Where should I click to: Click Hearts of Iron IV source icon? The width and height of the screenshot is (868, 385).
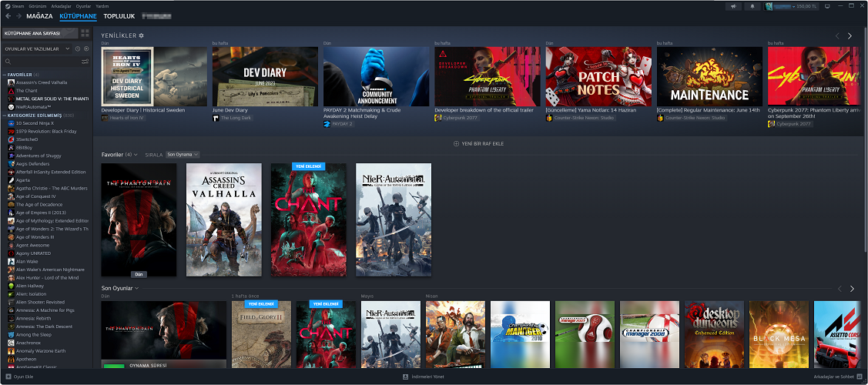coord(106,118)
